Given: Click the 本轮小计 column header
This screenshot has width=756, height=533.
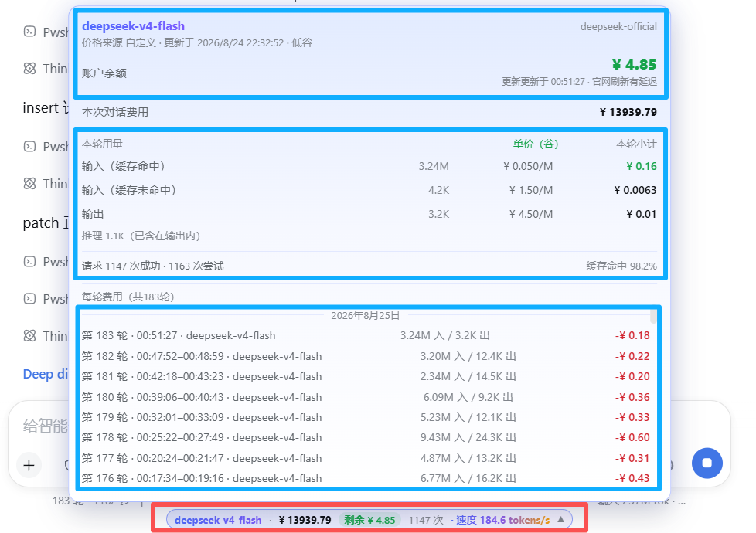Looking at the screenshot, I should [636, 144].
